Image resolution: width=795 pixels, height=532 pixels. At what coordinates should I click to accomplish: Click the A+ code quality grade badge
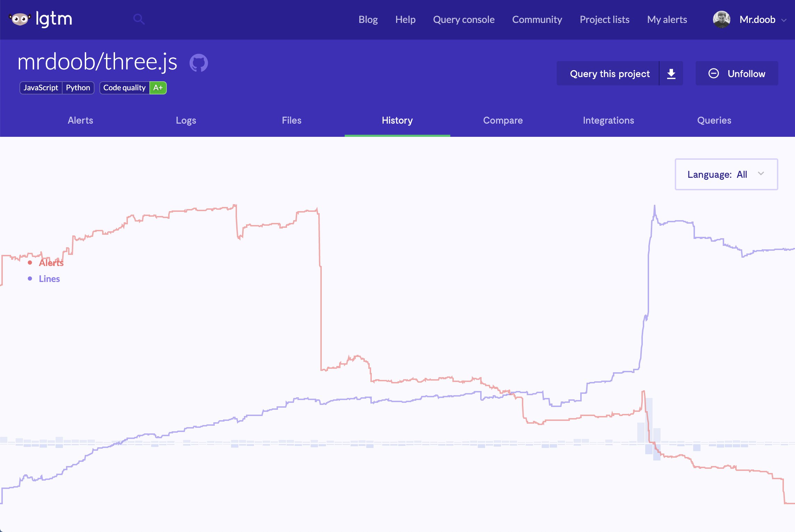158,88
